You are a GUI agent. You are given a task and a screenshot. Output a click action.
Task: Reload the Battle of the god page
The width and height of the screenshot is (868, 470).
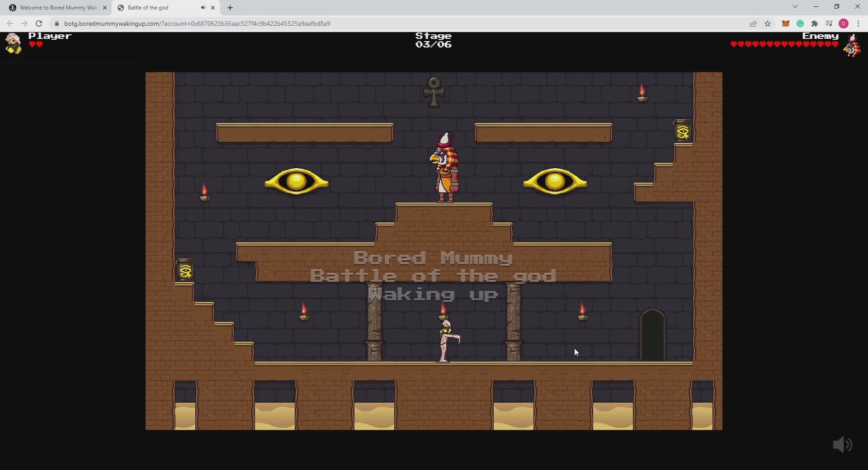click(x=39, y=23)
